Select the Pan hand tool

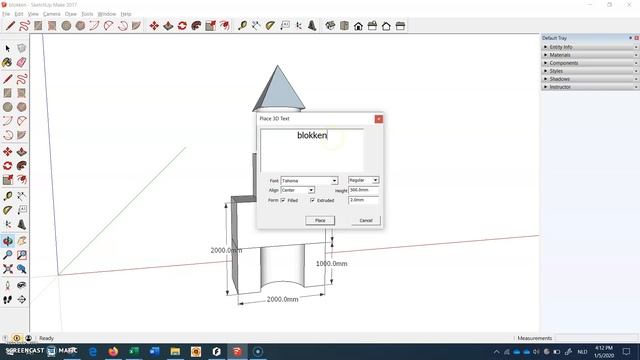pos(22,241)
